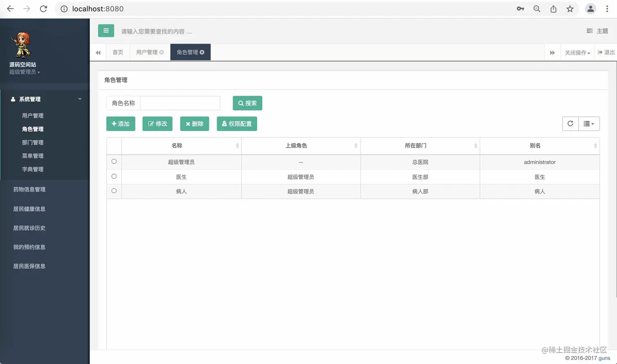Viewport: 617px width, 364px height.
Task: Open 菜单管理 in the sidebar
Action: (x=33, y=156)
